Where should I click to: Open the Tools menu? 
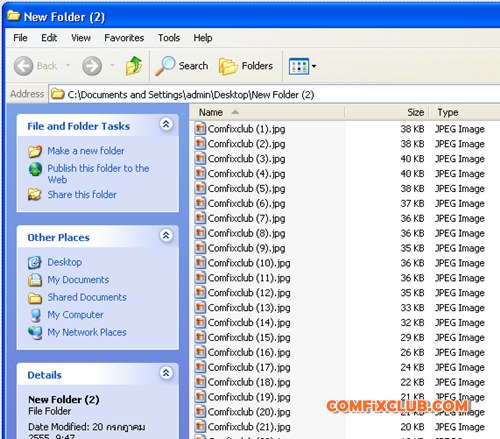[x=169, y=38]
